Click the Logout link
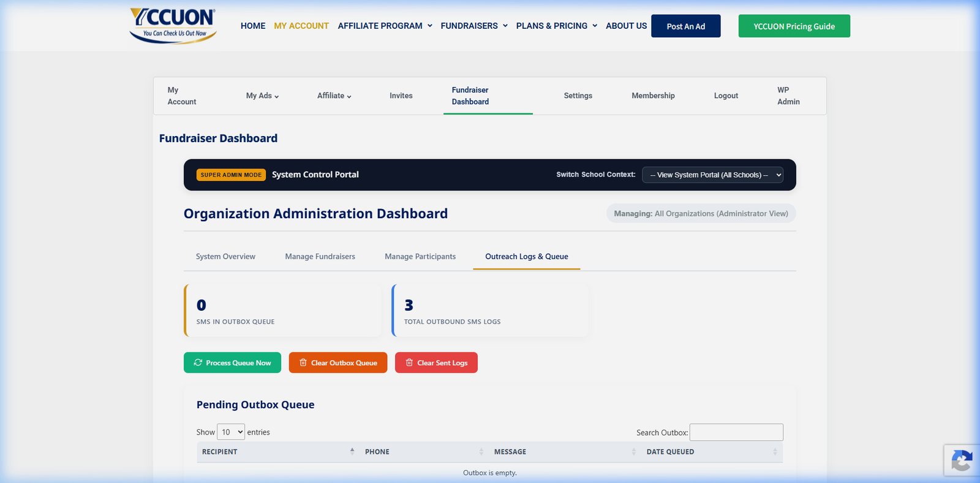Image resolution: width=980 pixels, height=483 pixels. 726,96
